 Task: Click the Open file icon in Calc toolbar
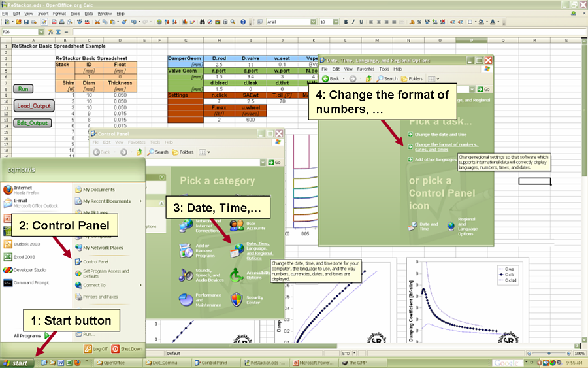19,22
